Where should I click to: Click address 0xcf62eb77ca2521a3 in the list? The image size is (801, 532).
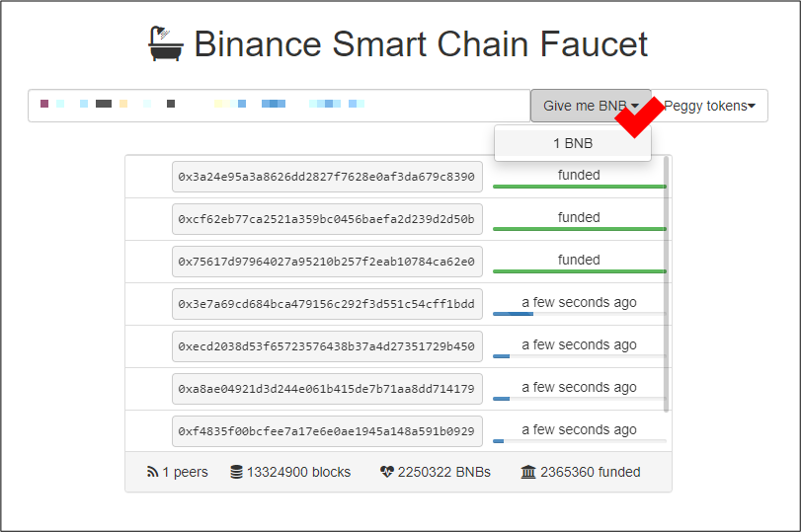coord(327,219)
